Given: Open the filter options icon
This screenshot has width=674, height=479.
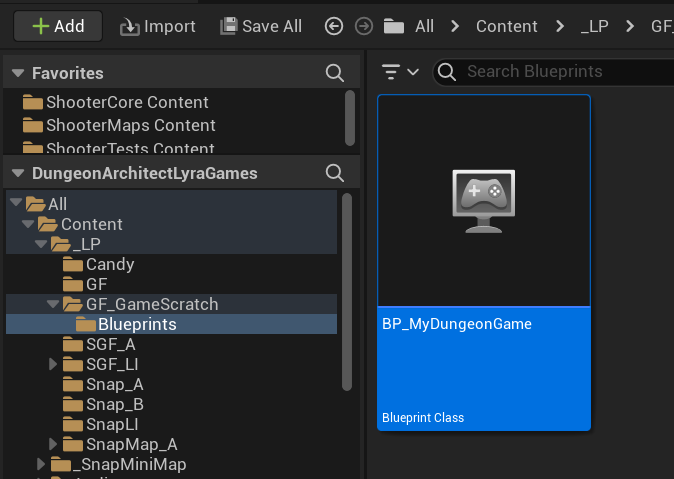Looking at the screenshot, I should click(x=391, y=72).
